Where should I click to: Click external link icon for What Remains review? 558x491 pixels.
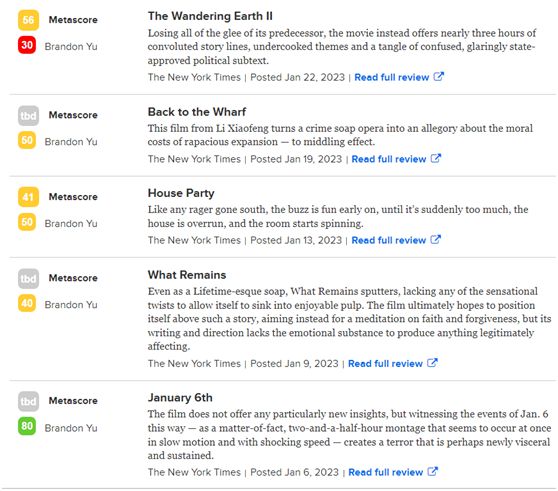tap(432, 363)
